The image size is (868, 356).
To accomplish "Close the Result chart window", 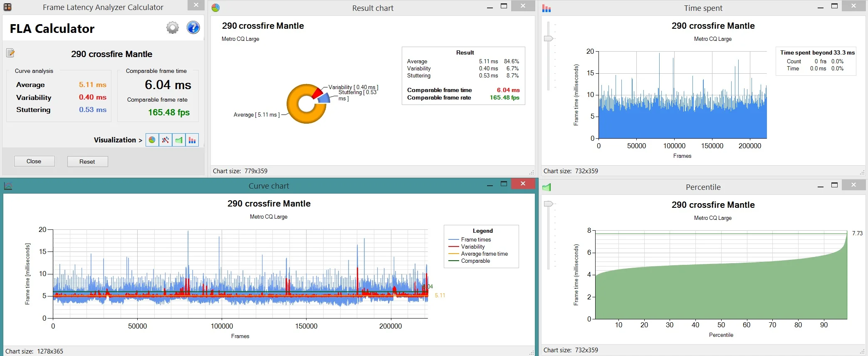I will tap(523, 6).
